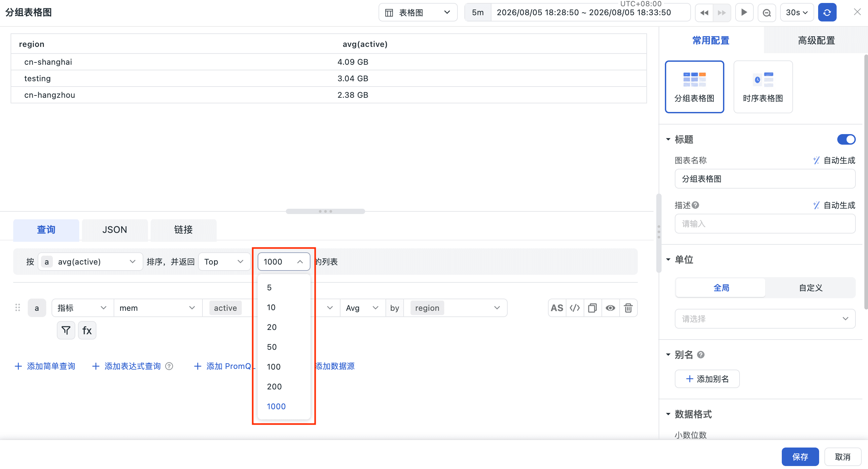Image resolution: width=868 pixels, height=469 pixels.
Task: Choose 20 in the limit list
Action: (284, 327)
